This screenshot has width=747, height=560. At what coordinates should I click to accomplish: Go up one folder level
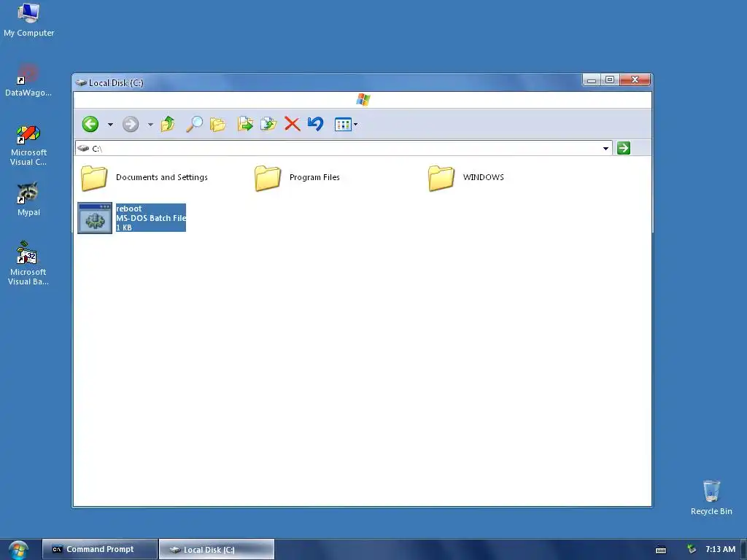168,124
